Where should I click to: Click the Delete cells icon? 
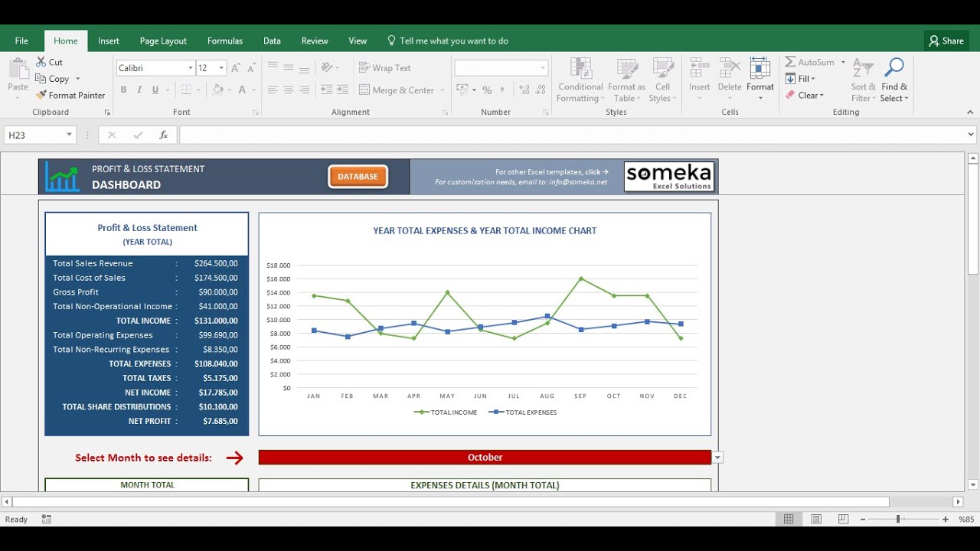point(730,68)
